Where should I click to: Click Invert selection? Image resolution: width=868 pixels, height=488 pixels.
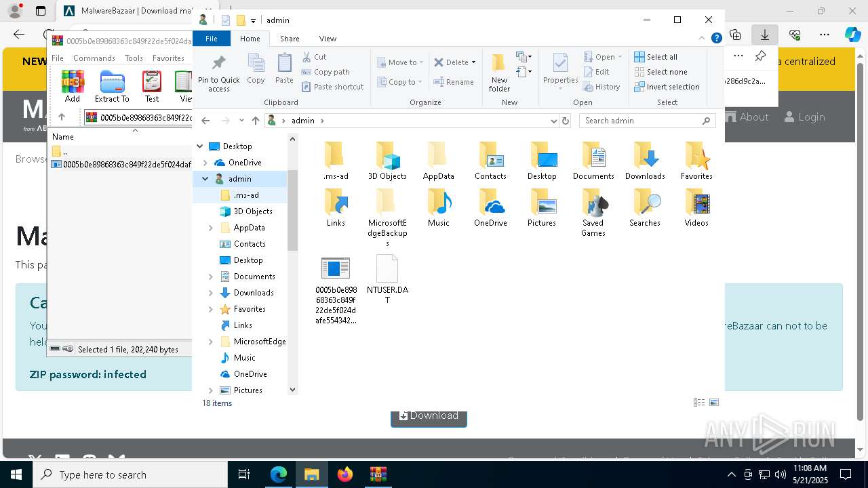coord(667,87)
